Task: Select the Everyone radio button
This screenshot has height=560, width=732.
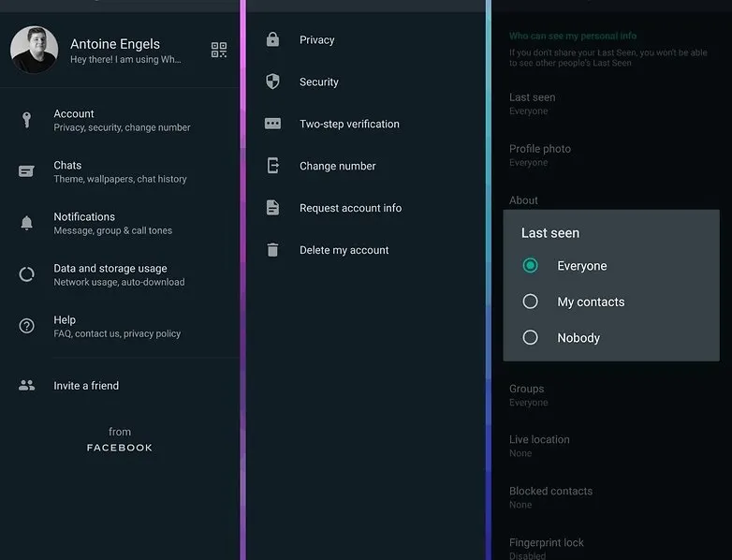Action: pos(531,266)
